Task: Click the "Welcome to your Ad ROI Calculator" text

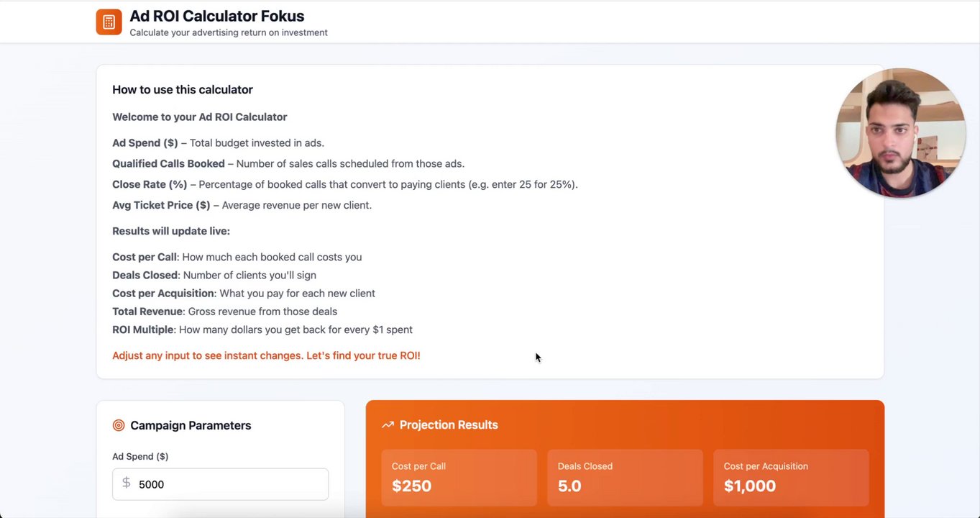Action: tap(199, 117)
